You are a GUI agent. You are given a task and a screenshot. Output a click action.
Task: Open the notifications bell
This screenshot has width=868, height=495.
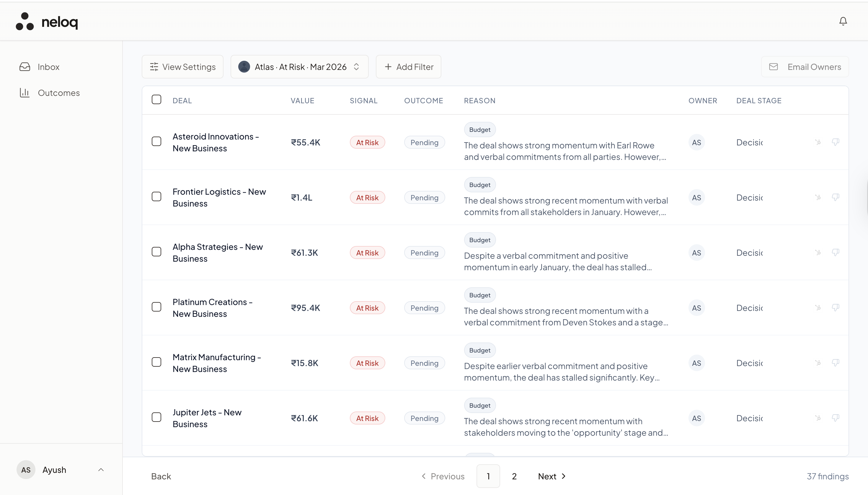tap(843, 22)
